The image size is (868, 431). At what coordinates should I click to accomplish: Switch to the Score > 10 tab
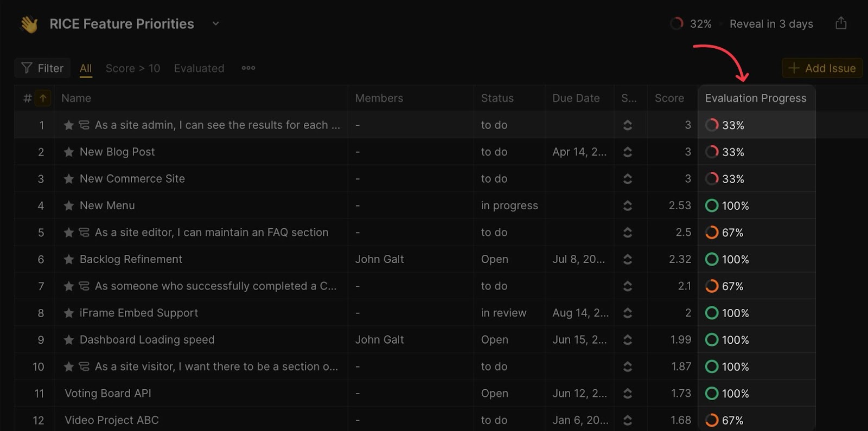[x=133, y=68]
